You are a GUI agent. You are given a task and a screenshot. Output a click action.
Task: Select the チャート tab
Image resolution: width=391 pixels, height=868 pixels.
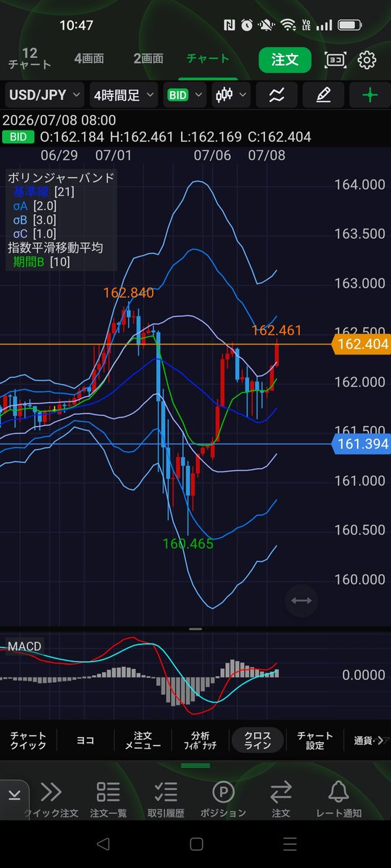click(x=208, y=58)
